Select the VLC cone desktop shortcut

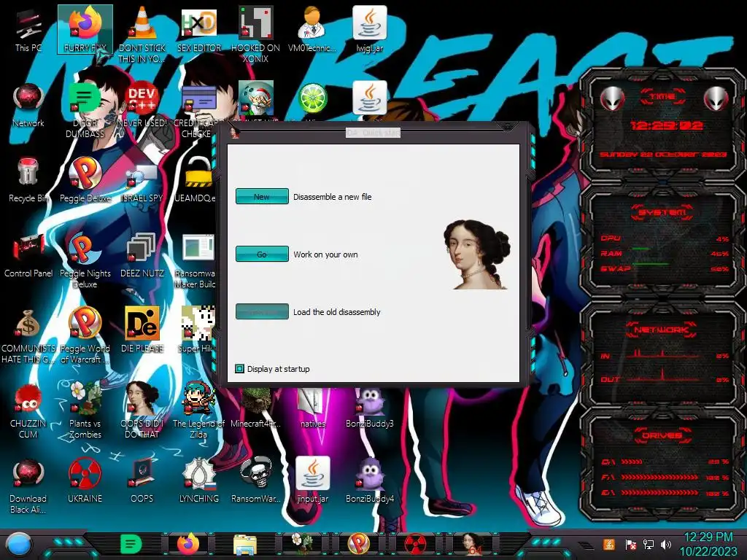tap(142, 34)
